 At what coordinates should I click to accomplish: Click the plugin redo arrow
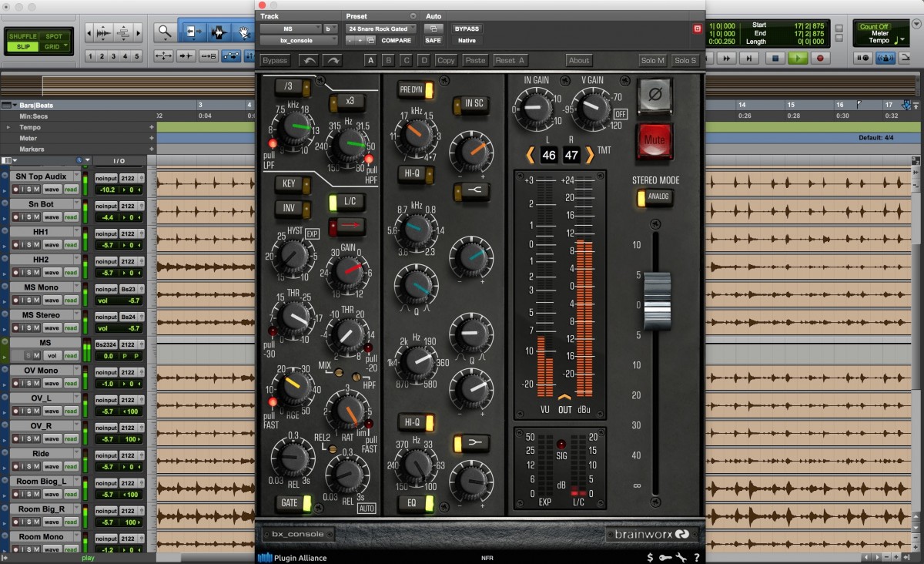click(332, 60)
